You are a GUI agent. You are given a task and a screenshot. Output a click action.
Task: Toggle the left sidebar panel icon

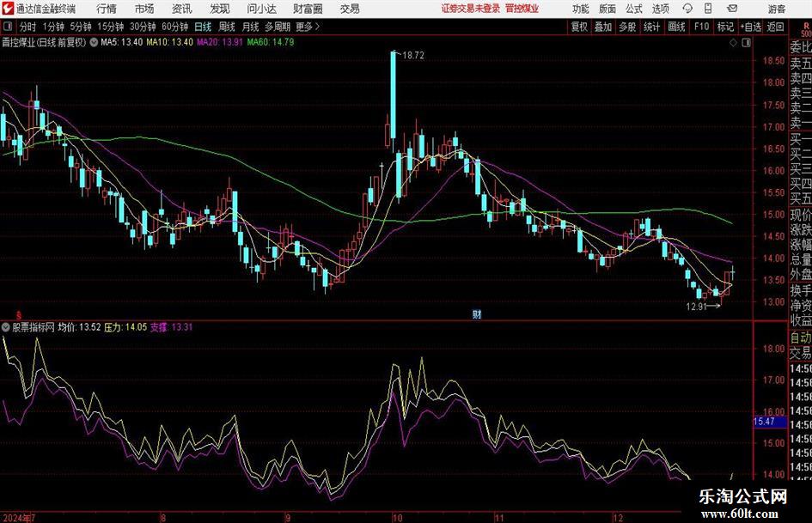8,27
